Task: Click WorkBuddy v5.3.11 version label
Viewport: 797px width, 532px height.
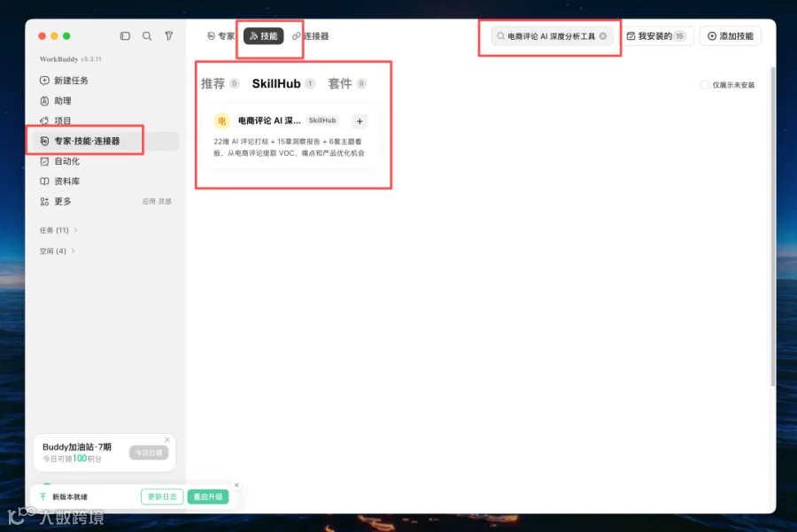Action: tap(71, 59)
